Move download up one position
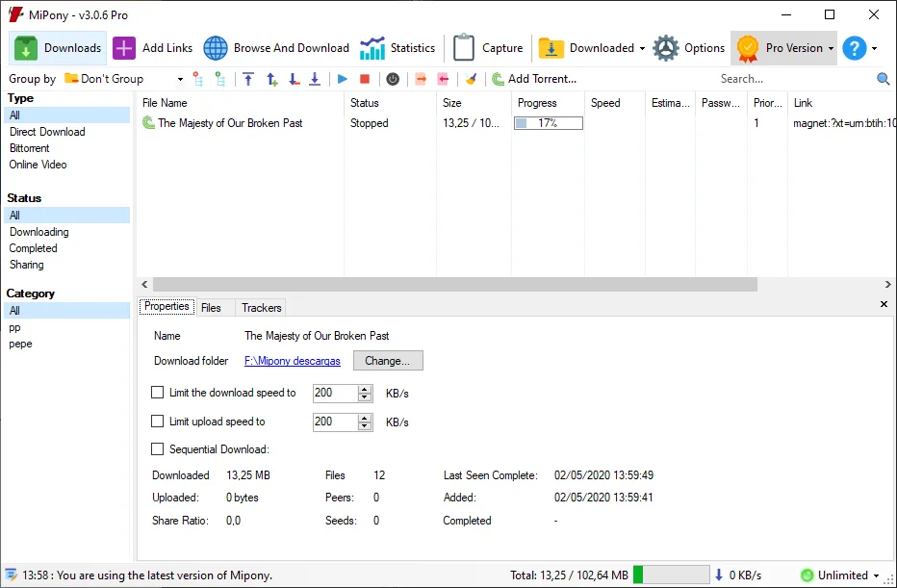Image resolution: width=897 pixels, height=588 pixels. click(x=272, y=79)
